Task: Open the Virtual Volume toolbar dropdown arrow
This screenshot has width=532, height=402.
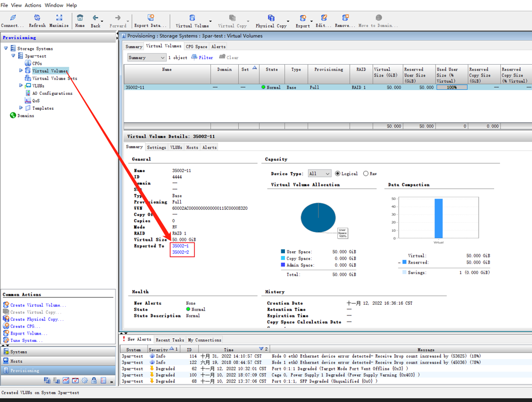Action: (210, 21)
